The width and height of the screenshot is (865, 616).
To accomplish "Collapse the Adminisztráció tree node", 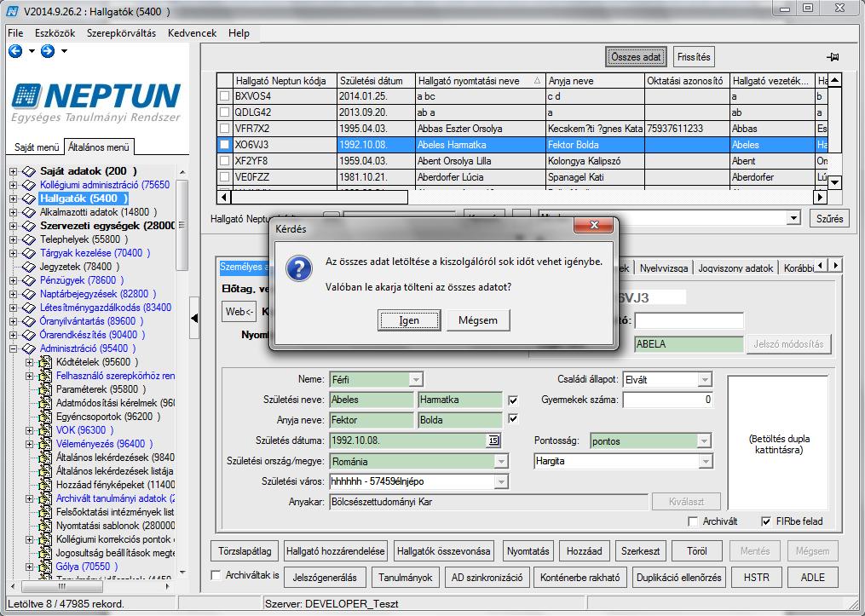I will pos(14,348).
